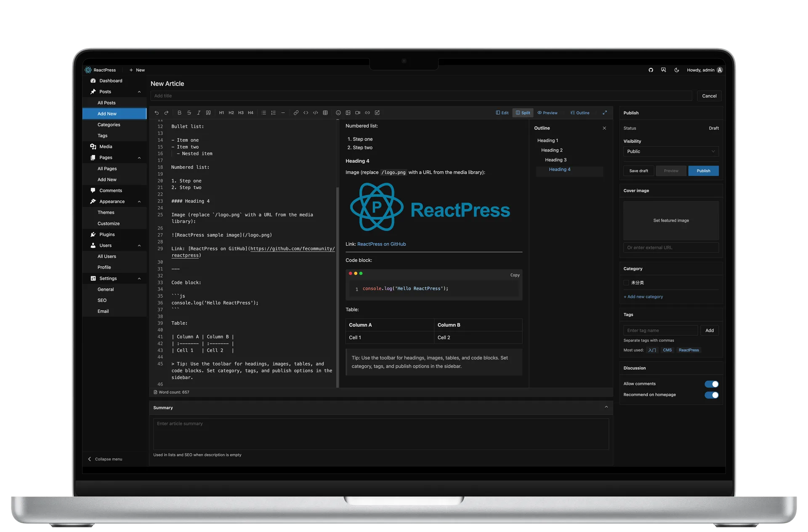Click the Add new category link
This screenshot has width=808, height=532.
click(x=643, y=297)
